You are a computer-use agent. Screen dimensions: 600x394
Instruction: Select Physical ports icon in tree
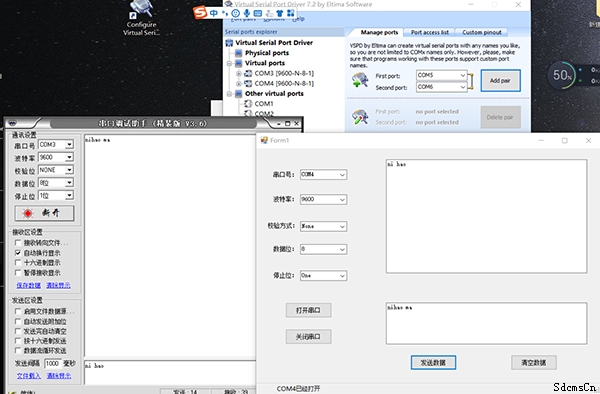(x=238, y=53)
